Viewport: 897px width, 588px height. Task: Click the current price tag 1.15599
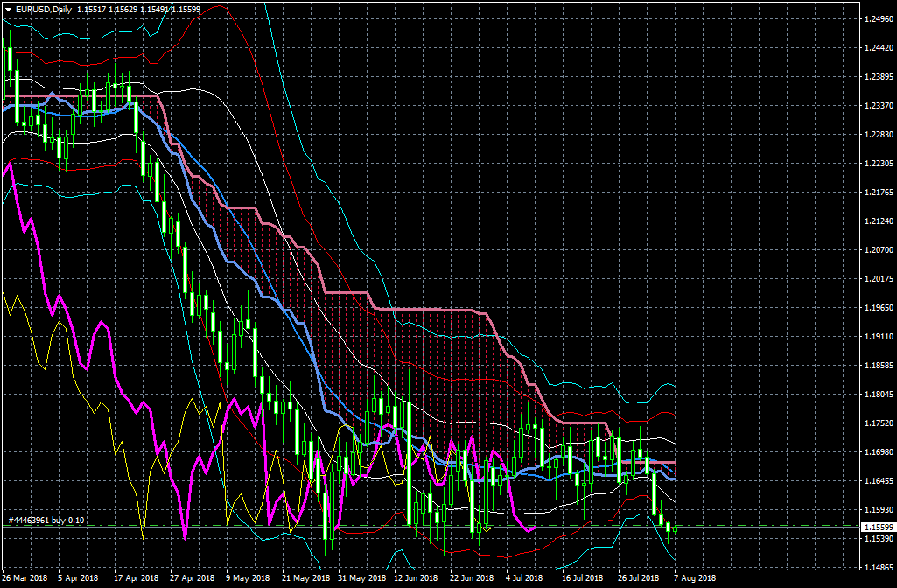pyautogui.click(x=878, y=527)
